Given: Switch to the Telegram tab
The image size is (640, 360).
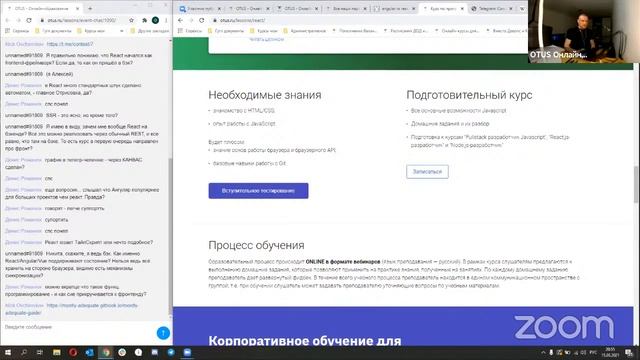Looking at the screenshot, I should pos(491,8).
